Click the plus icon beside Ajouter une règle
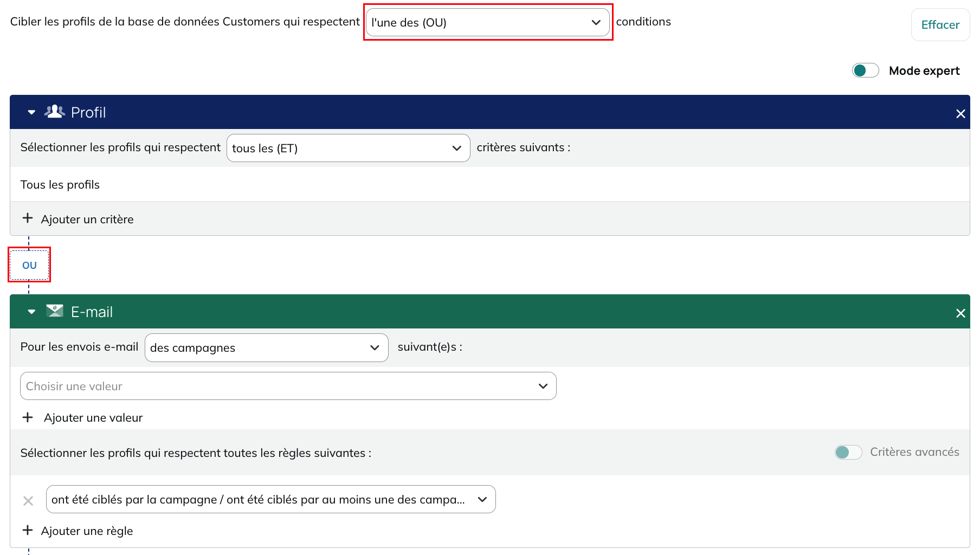Image resolution: width=980 pixels, height=555 pixels. (27, 530)
